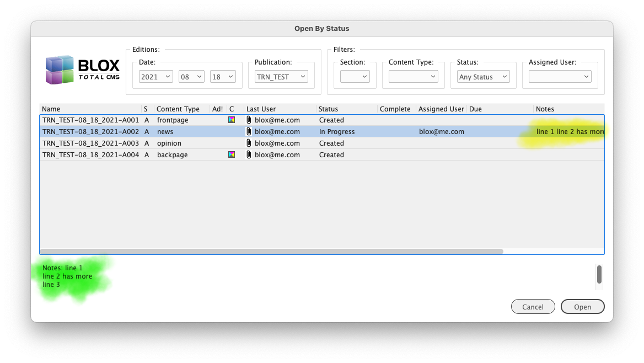Viewport: 644px width, 363px height.
Task: Click the paperclip icon in the A001 row
Action: (x=249, y=120)
